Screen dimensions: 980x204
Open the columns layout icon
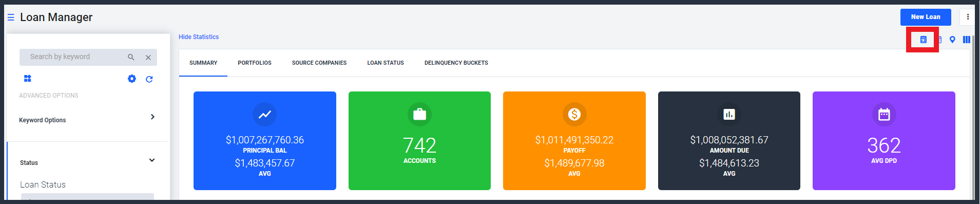(x=967, y=40)
